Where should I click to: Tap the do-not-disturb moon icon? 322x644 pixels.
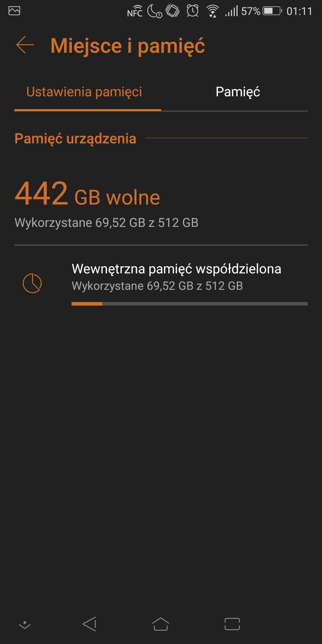click(155, 12)
